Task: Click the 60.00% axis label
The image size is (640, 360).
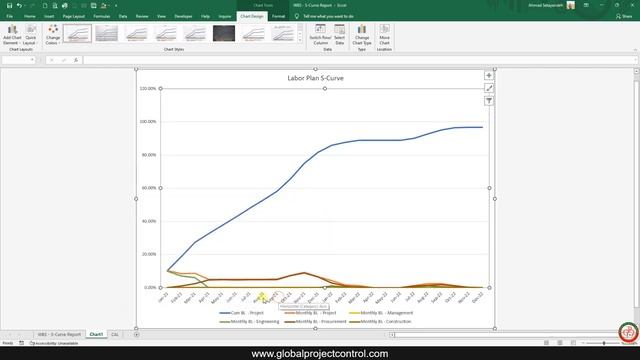Action: (x=148, y=188)
